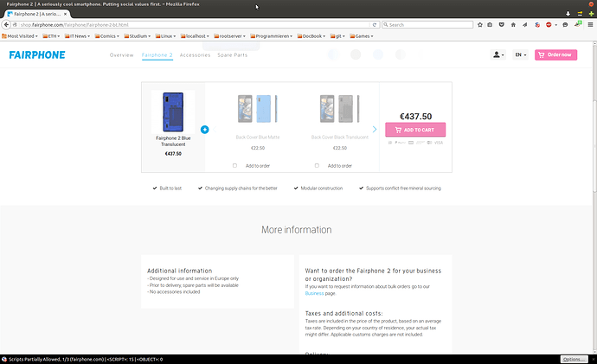Open the Overview navigation tab
Screen dimensions: 597x364
point(121,55)
